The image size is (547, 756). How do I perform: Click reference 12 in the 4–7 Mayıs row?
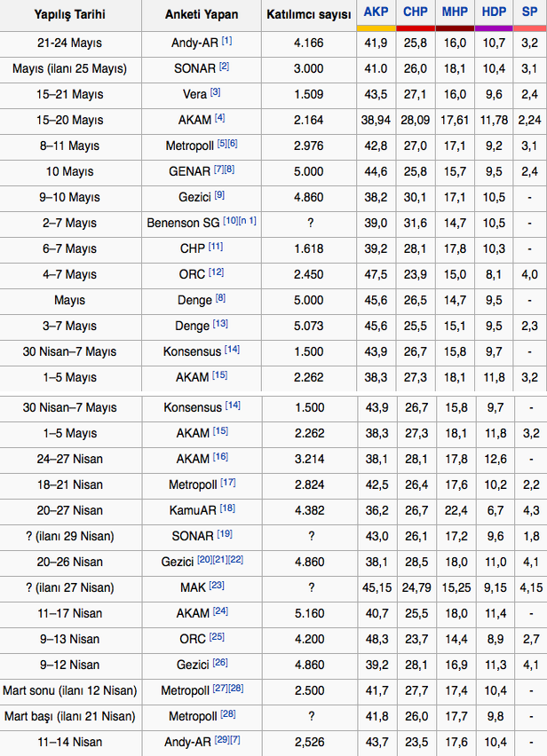pyautogui.click(x=216, y=272)
